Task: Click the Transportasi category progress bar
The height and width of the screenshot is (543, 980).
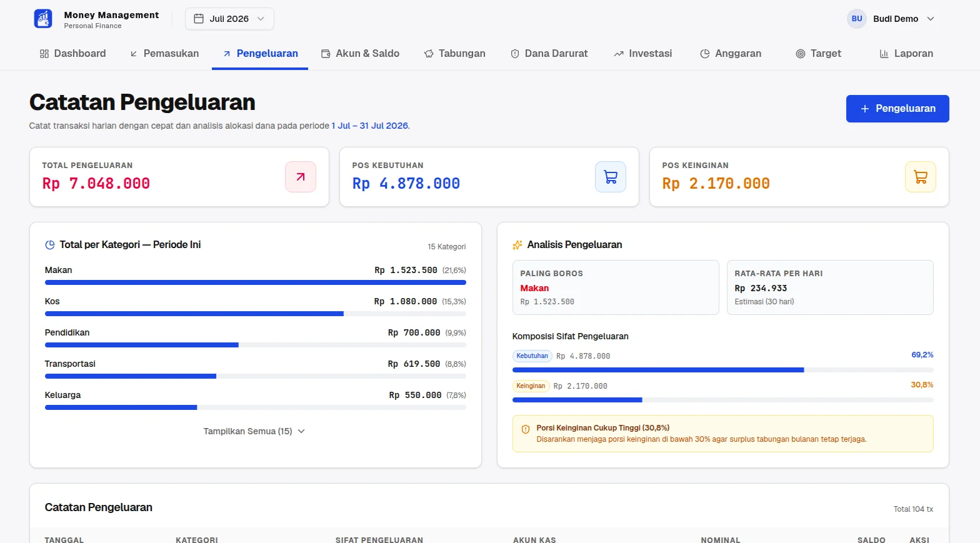Action: coord(256,376)
